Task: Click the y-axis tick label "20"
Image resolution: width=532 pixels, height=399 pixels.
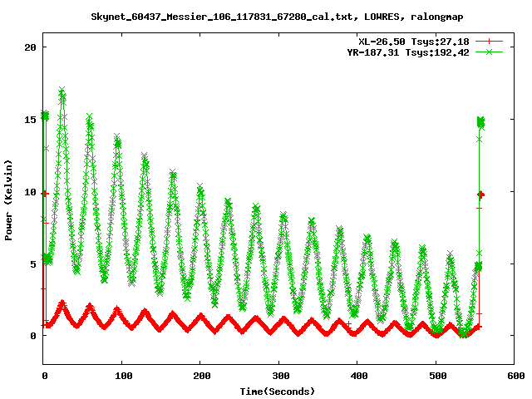Action: click(x=30, y=47)
